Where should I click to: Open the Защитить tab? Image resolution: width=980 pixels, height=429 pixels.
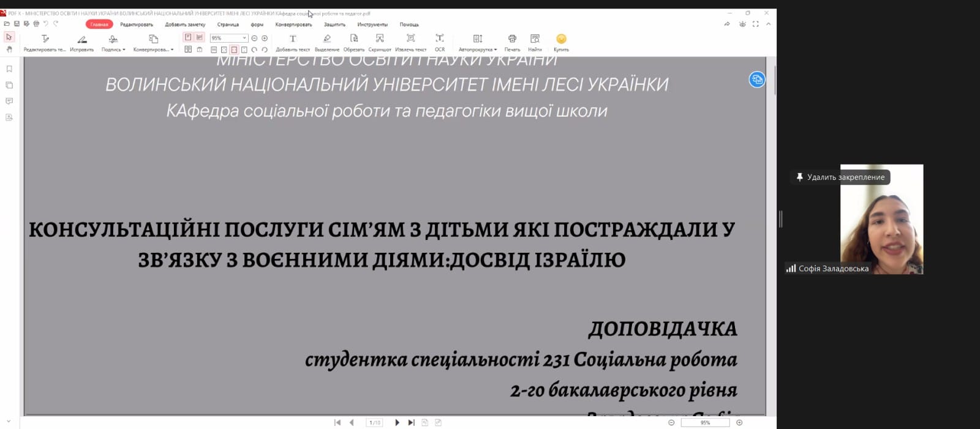coord(334,24)
